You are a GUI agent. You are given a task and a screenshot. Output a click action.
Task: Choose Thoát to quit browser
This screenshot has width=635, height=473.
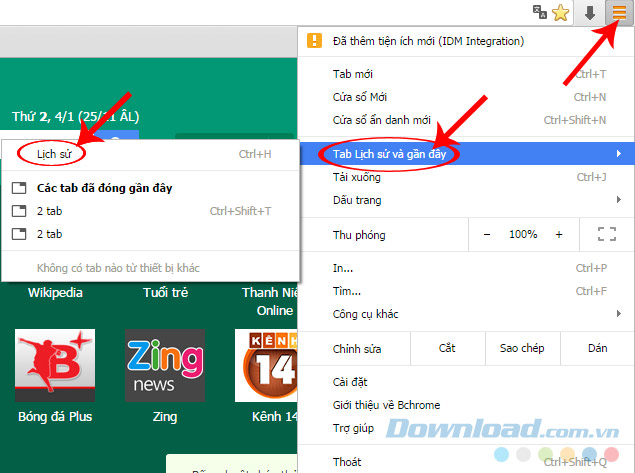[466, 462]
